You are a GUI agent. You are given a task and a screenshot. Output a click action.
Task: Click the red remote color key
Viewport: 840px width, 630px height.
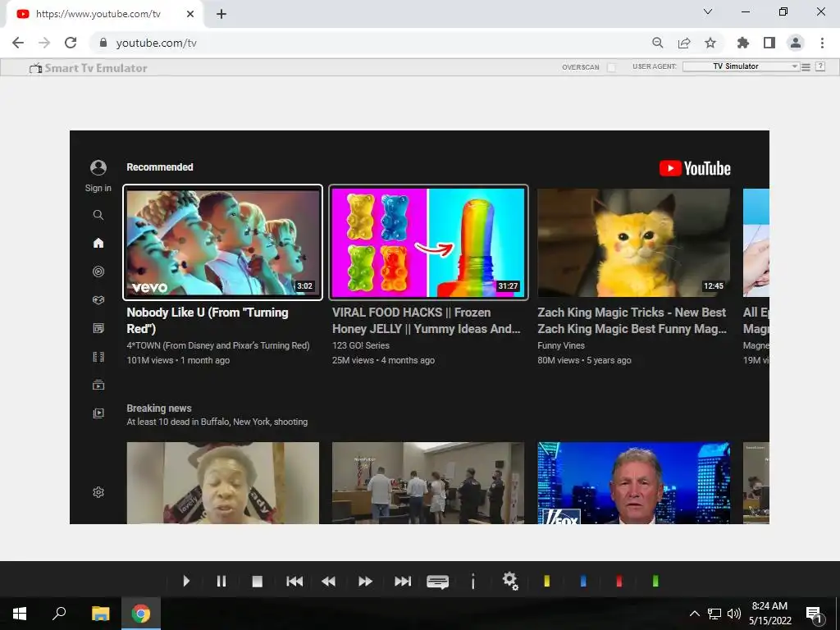[619, 581]
